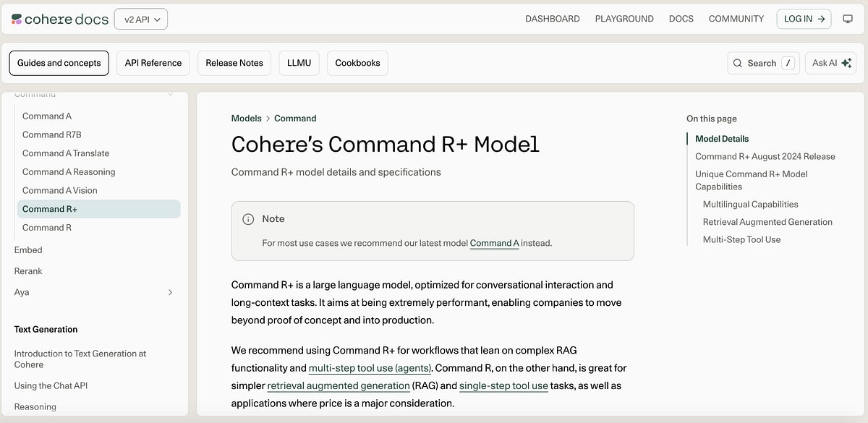Image resolution: width=868 pixels, height=423 pixels.
Task: Click the Cohere docs logo
Action: [59, 19]
